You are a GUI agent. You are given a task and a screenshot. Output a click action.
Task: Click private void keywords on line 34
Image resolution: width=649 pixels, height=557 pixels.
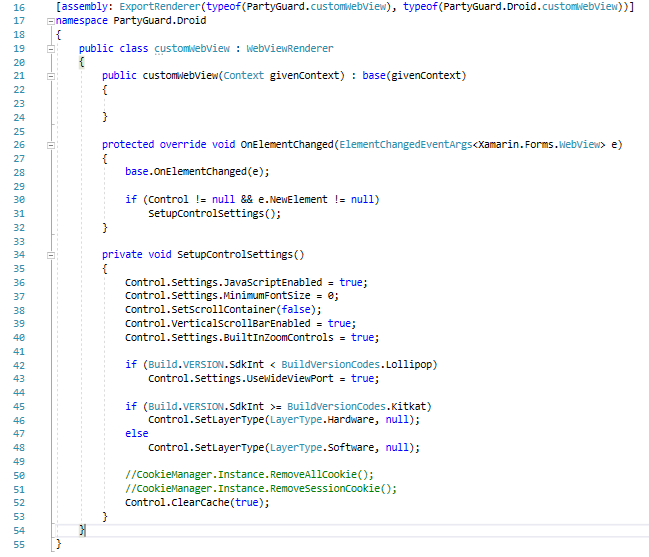click(x=137, y=254)
